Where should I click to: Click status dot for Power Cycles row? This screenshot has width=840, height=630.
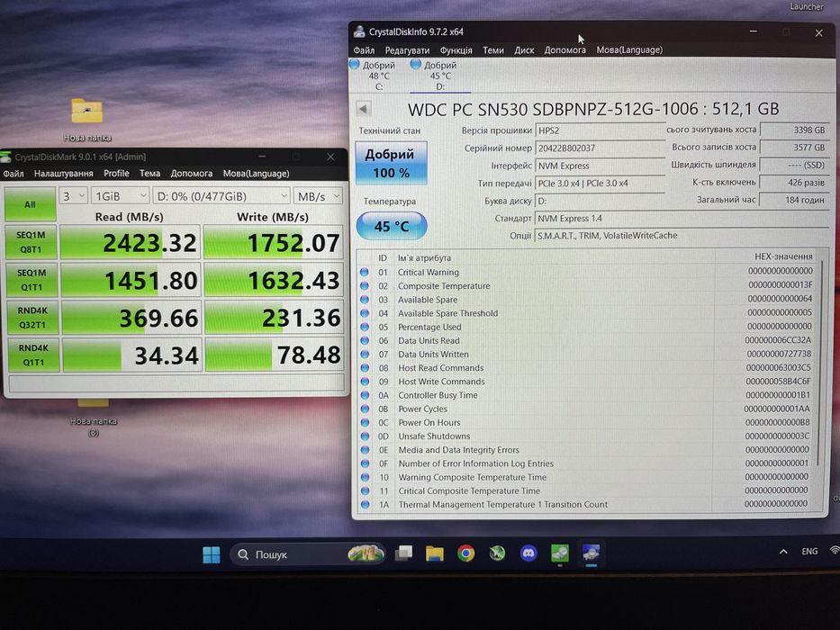[365, 409]
